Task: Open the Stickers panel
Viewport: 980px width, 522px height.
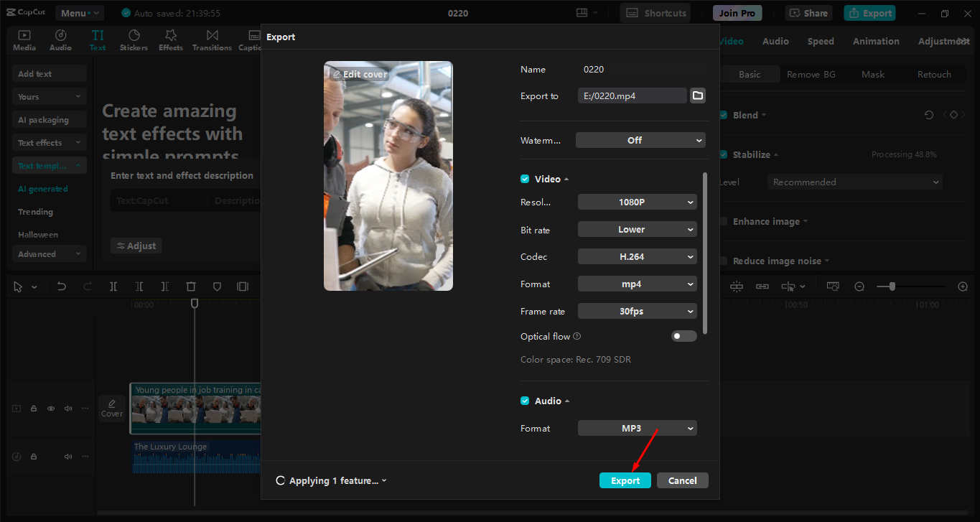Action: tap(134, 39)
